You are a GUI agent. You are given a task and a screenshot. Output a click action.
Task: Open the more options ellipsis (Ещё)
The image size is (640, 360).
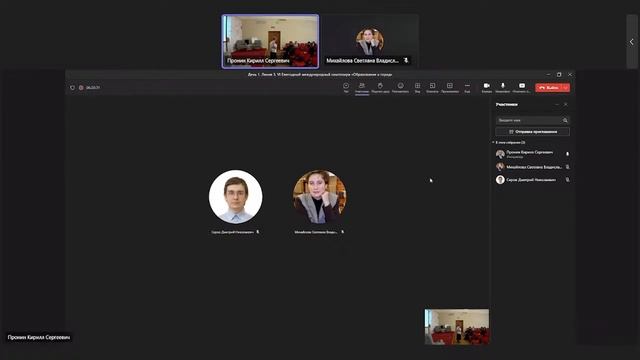tap(467, 87)
